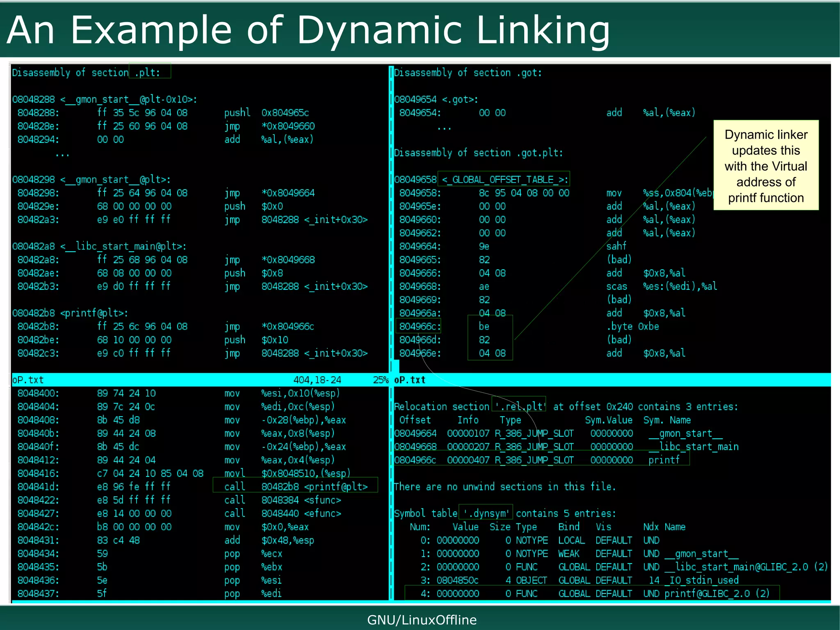
Task: Click the address '8048400:' at top of lower pane
Action: (38, 393)
